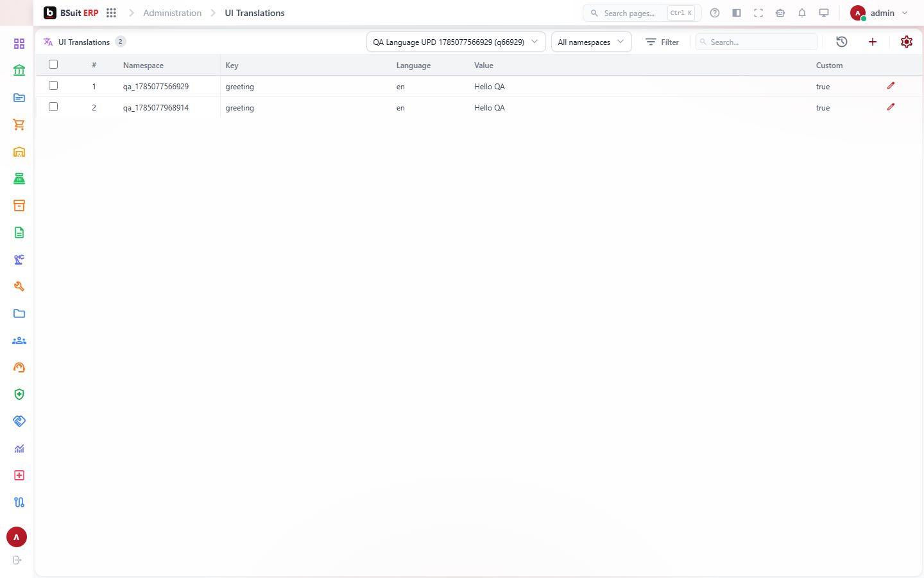Toggle the side panel layout icon
Viewport: 924px width, 578px height.
(x=737, y=13)
